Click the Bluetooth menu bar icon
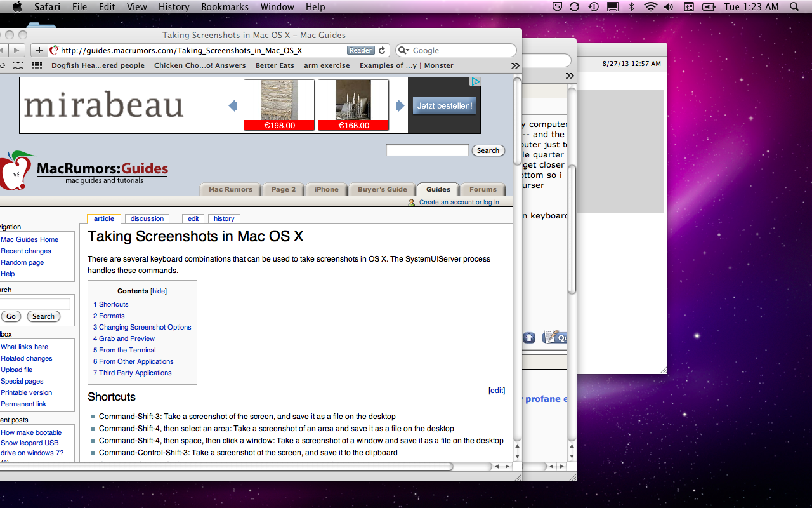This screenshot has height=508, width=812. click(631, 7)
